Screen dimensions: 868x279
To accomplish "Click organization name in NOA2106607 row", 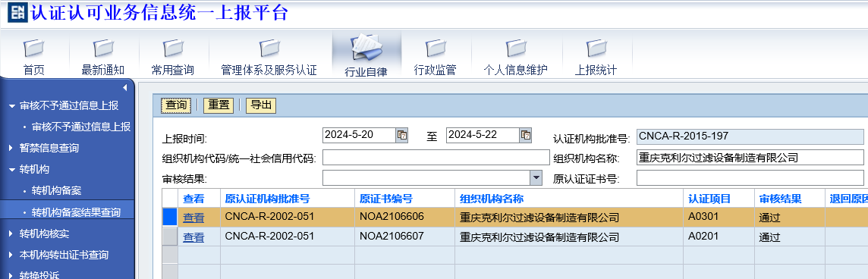I will 539,237.
